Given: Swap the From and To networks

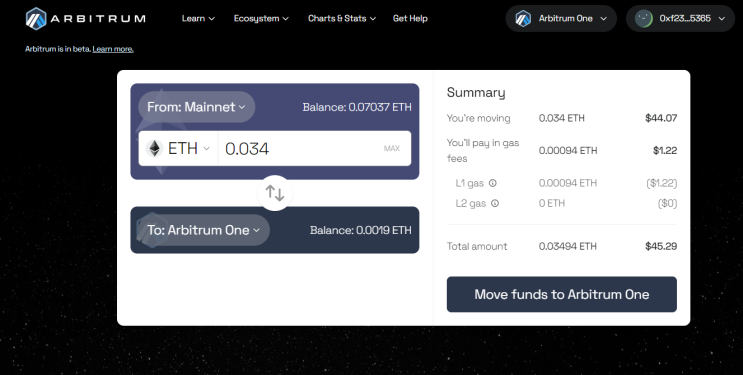Looking at the screenshot, I should pyautogui.click(x=275, y=193).
